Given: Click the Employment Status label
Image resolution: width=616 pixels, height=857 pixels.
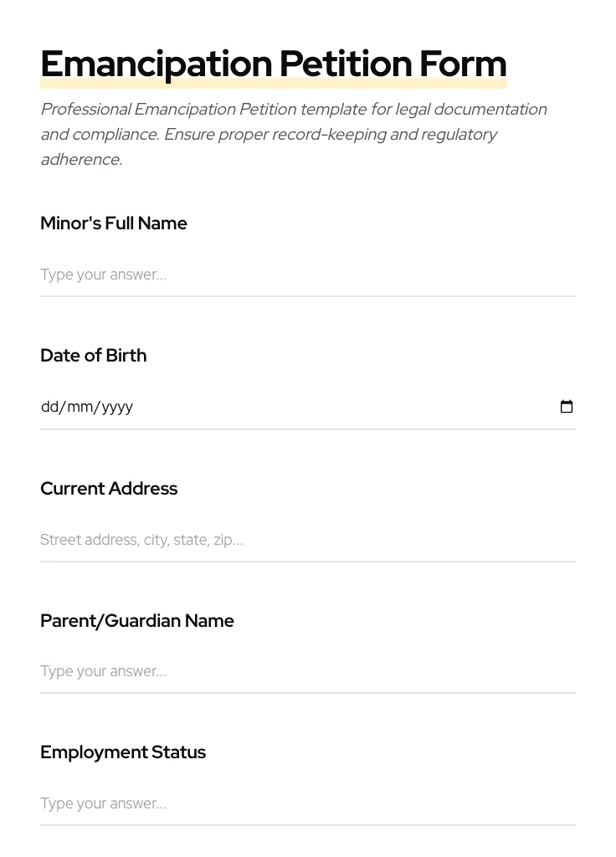Looking at the screenshot, I should point(123,752).
